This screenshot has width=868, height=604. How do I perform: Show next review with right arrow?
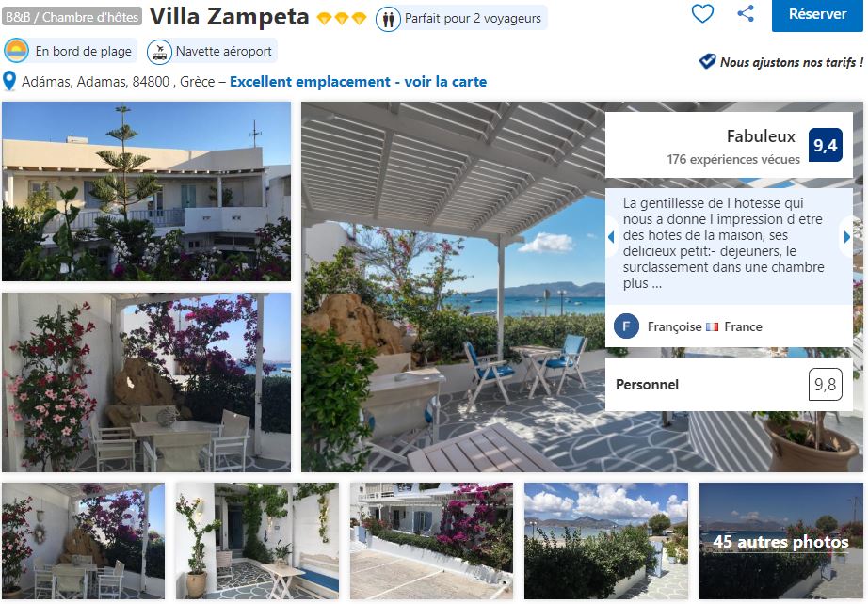pos(847,237)
